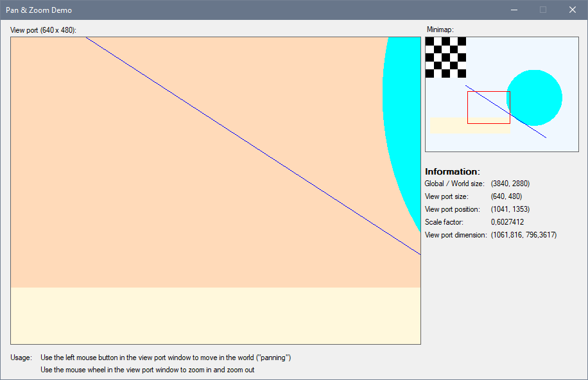Click the 'View port (640 x 480):' label
Image resolution: width=588 pixels, height=380 pixels.
pyautogui.click(x=43, y=30)
